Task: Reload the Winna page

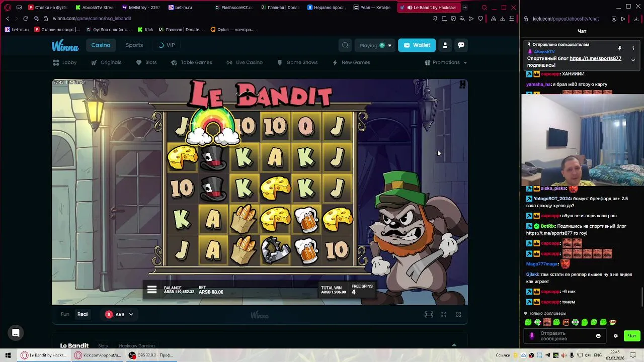Action: 26,19
